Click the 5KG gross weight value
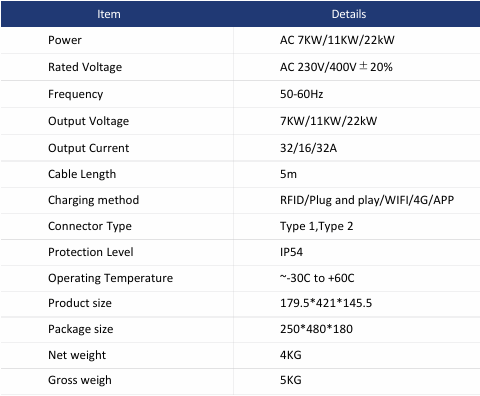 tap(291, 380)
